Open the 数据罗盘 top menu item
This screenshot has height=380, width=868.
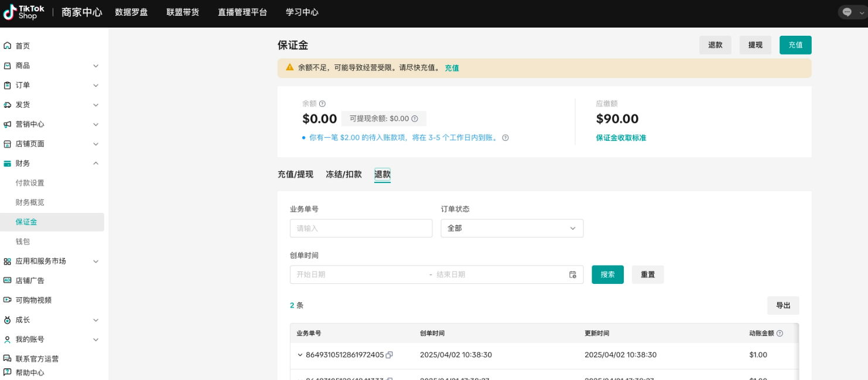click(x=132, y=11)
